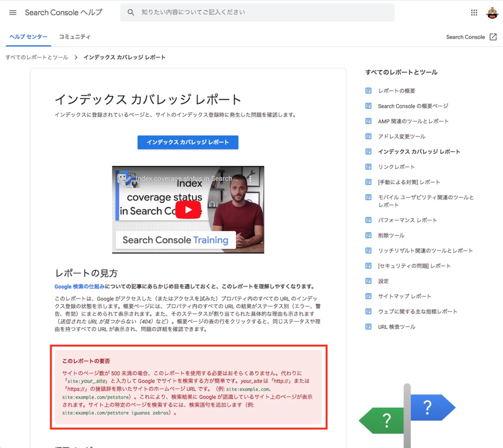
Task: Click the Search Console ヘルプ header title
Action: [x=64, y=13]
